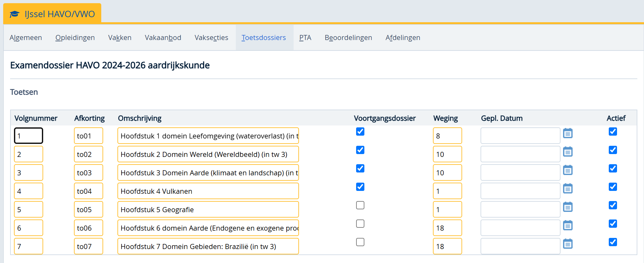This screenshot has width=644, height=263.
Task: Open date picker for Hoofdstuk 1 row
Action: pos(568,133)
